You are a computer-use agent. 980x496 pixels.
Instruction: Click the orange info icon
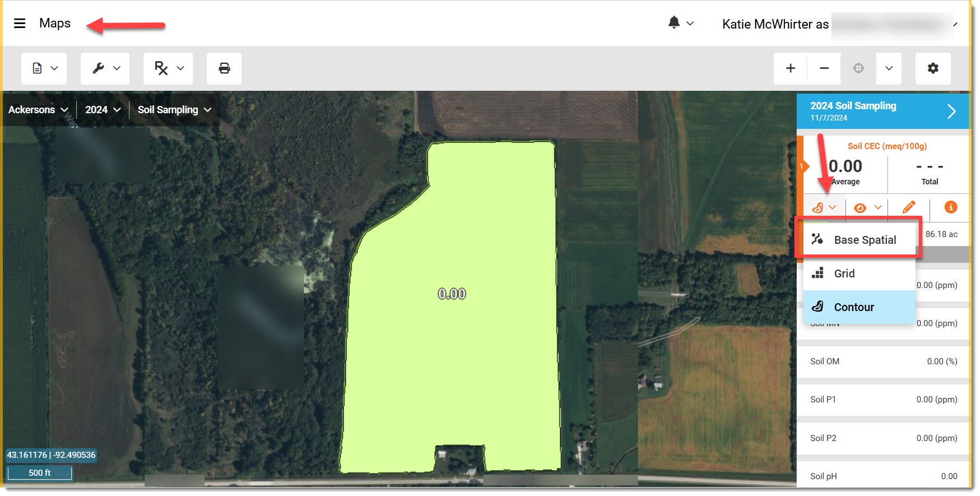tap(951, 207)
